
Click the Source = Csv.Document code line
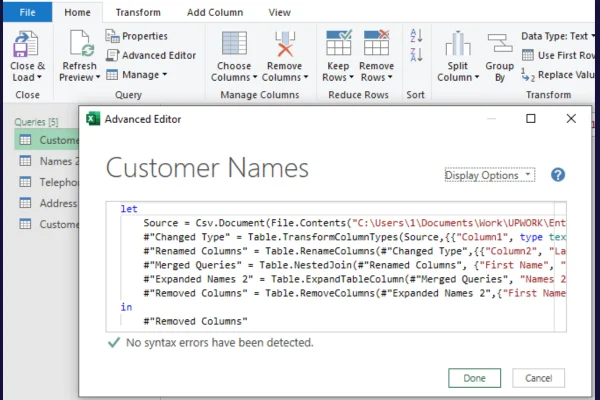coord(354,223)
